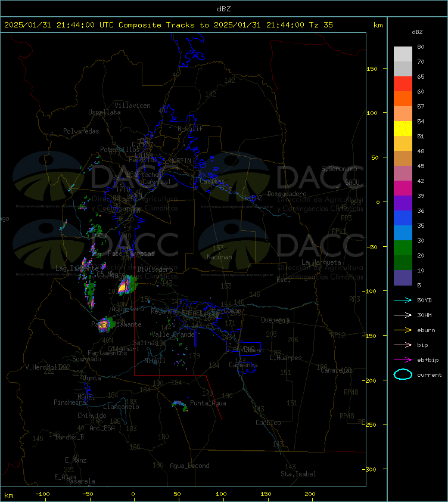Click the Punta_Agua map label
This screenshot has width=448, height=502.
tap(208, 403)
